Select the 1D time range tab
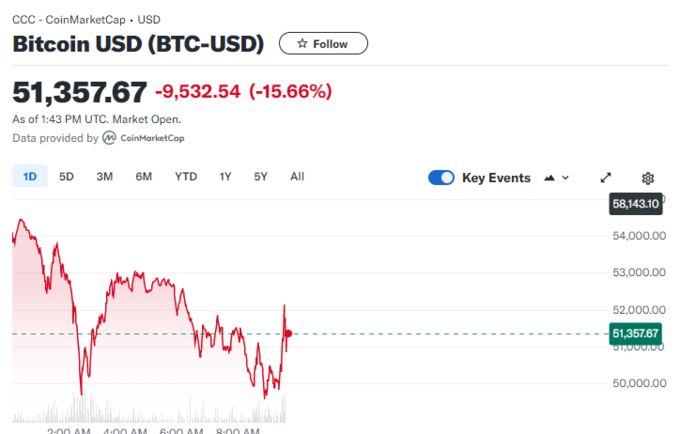 pyautogui.click(x=30, y=177)
